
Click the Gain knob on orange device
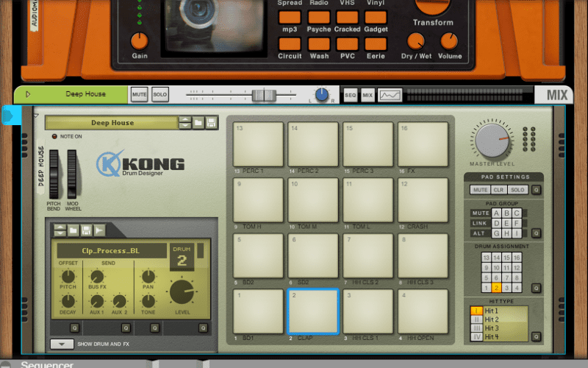pos(139,41)
